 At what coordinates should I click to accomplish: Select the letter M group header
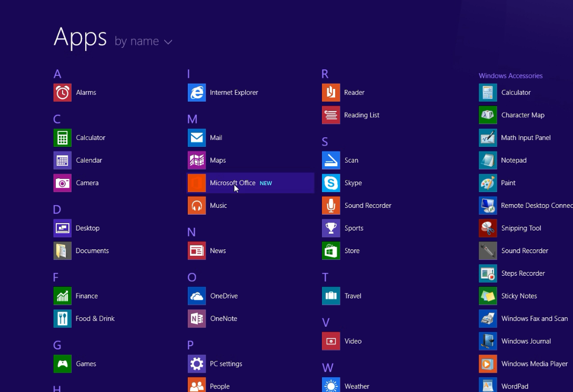click(192, 119)
